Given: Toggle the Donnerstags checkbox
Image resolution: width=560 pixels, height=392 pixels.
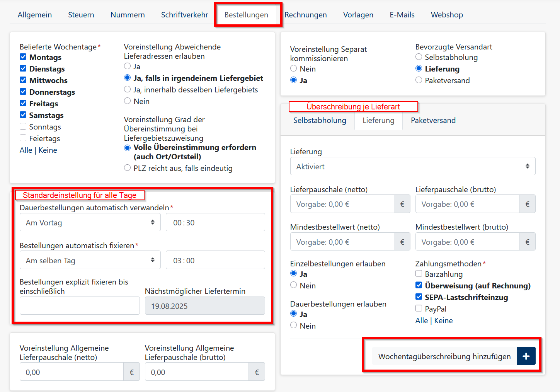Looking at the screenshot, I should click(23, 92).
